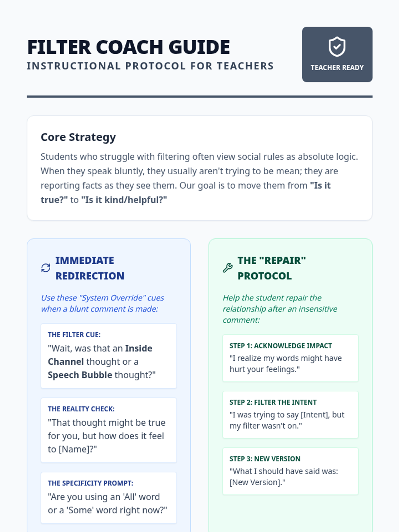Click The Repair Protocol heading
The width and height of the screenshot is (399, 532).
271,268
